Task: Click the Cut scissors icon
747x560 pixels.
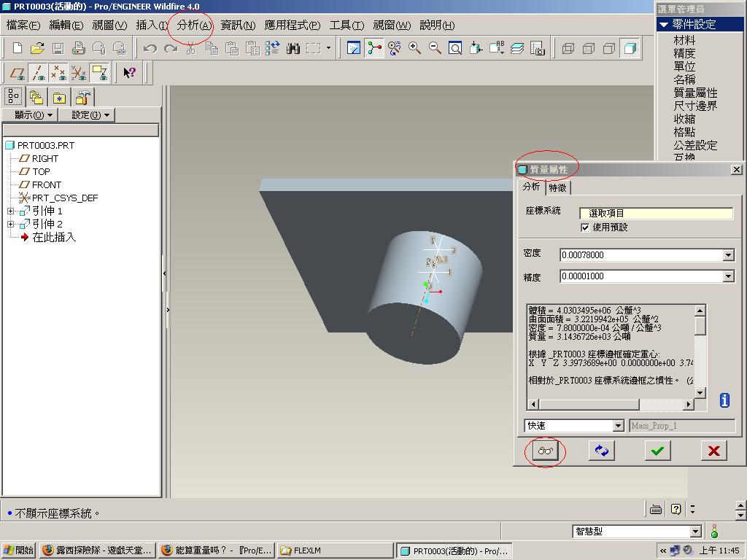Action: pos(190,48)
